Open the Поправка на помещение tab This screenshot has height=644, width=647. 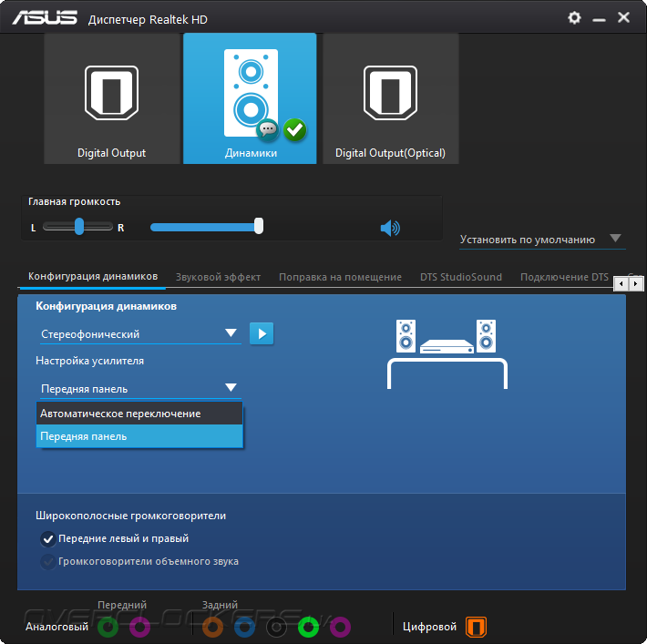(x=340, y=277)
